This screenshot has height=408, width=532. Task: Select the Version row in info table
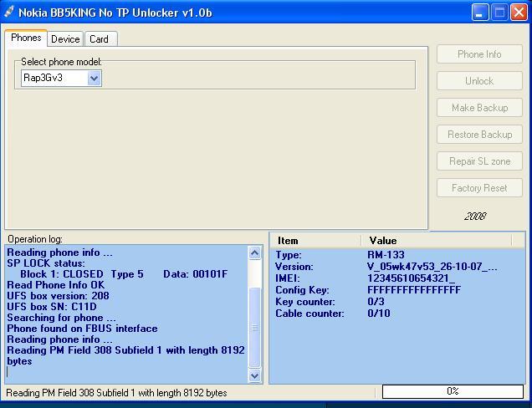coord(397,267)
